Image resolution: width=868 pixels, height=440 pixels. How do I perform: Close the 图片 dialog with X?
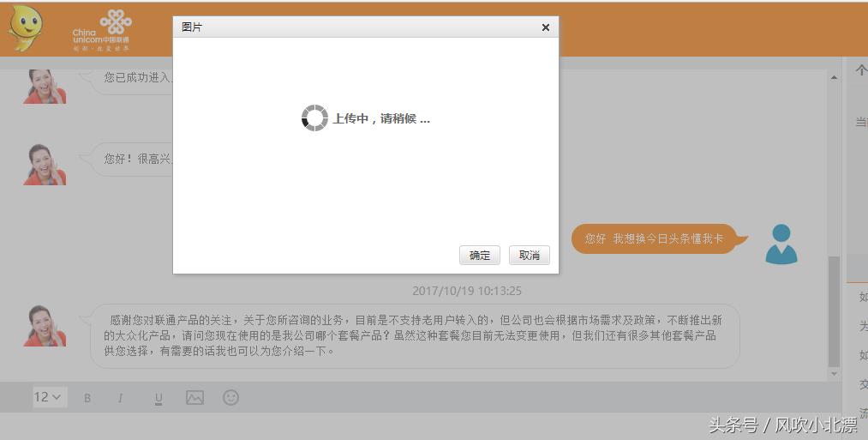coord(545,27)
